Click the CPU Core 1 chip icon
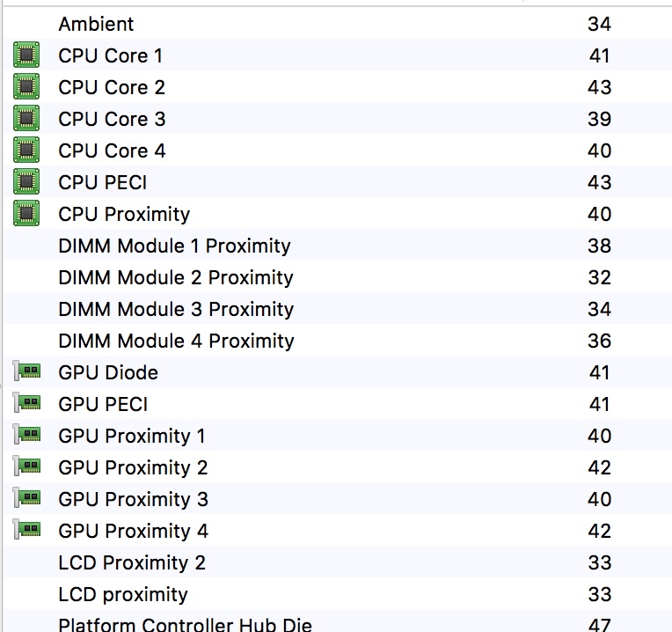Screen dimensions: 672x632 (26, 55)
